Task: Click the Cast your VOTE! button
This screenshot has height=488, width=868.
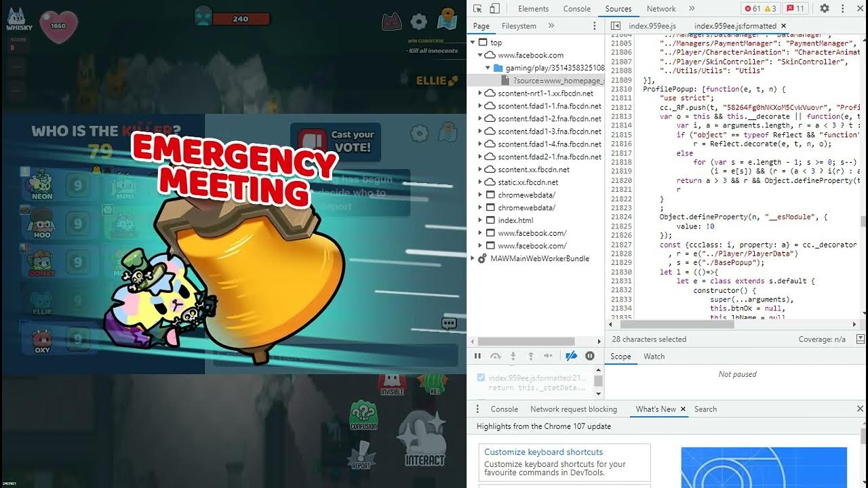Action: [x=335, y=141]
